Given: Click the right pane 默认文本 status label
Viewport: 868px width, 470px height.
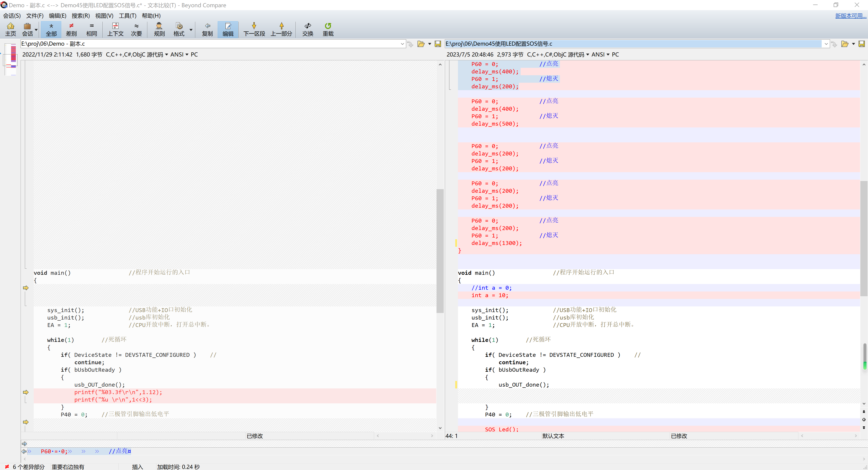Looking at the screenshot, I should coord(553,436).
